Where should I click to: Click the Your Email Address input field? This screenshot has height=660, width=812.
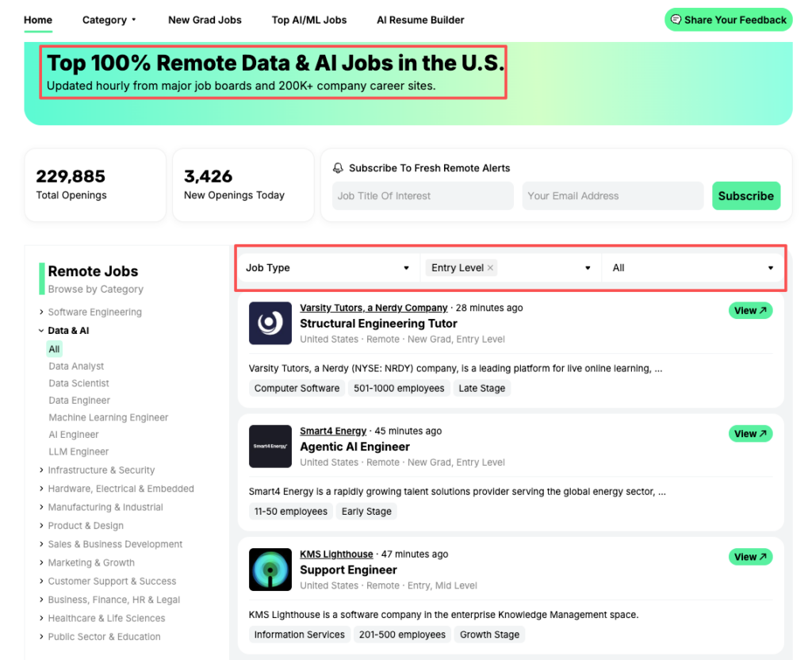[x=612, y=195]
